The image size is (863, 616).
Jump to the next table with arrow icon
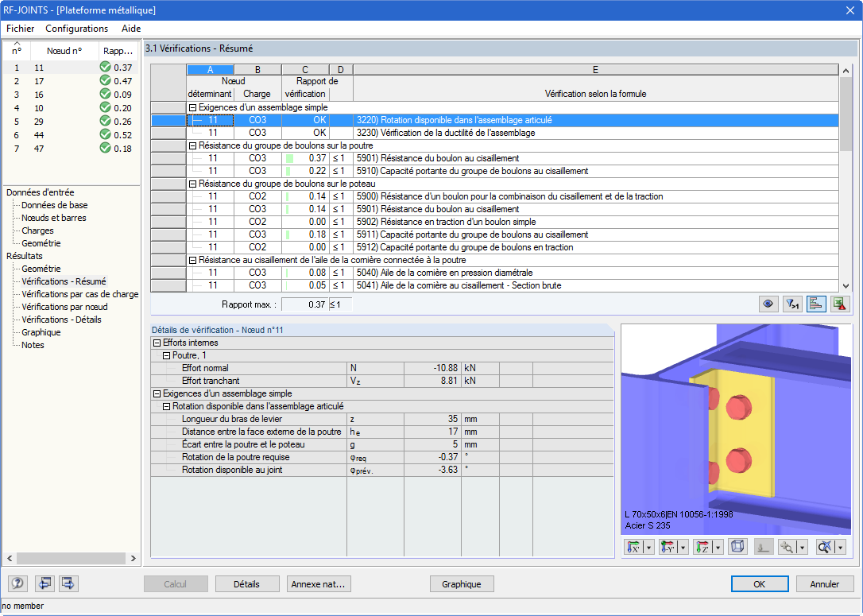(68, 583)
